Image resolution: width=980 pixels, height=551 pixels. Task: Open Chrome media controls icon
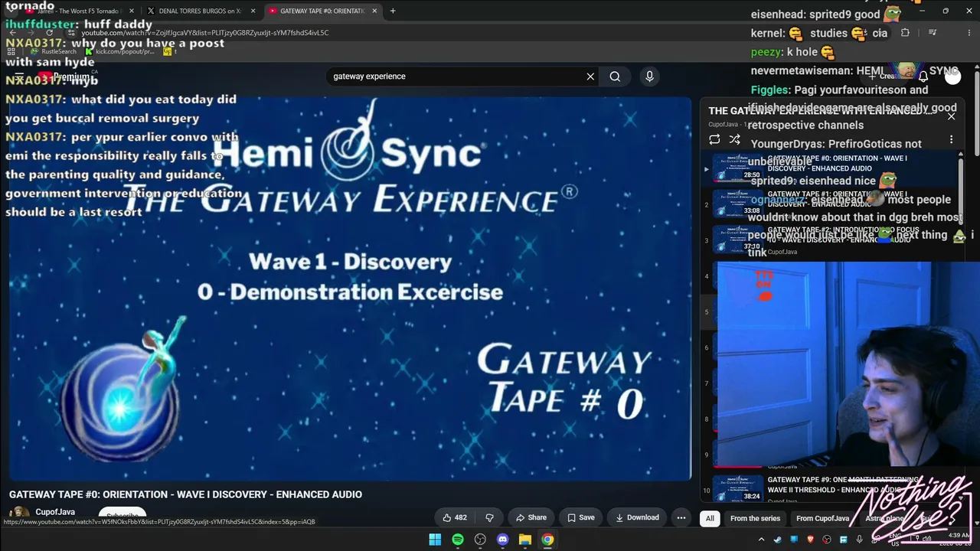tap(932, 33)
